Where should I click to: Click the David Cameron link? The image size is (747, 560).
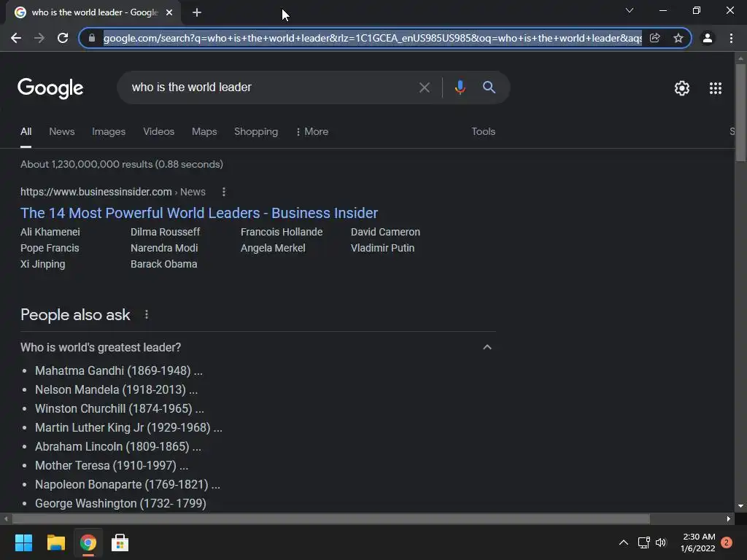385,232
